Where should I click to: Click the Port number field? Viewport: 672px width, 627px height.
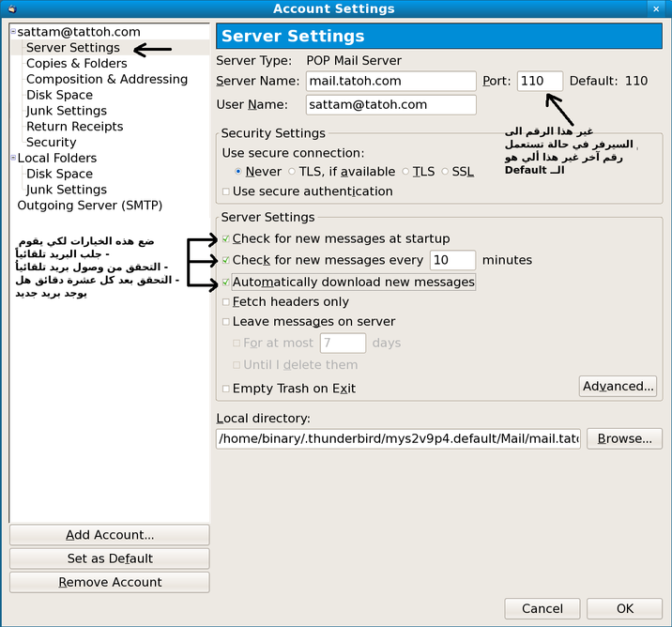click(x=540, y=82)
